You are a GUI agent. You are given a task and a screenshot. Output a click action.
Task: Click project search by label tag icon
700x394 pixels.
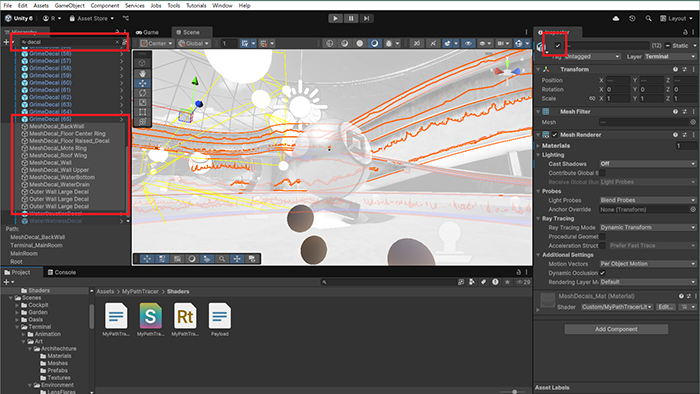pyautogui.click(x=483, y=282)
